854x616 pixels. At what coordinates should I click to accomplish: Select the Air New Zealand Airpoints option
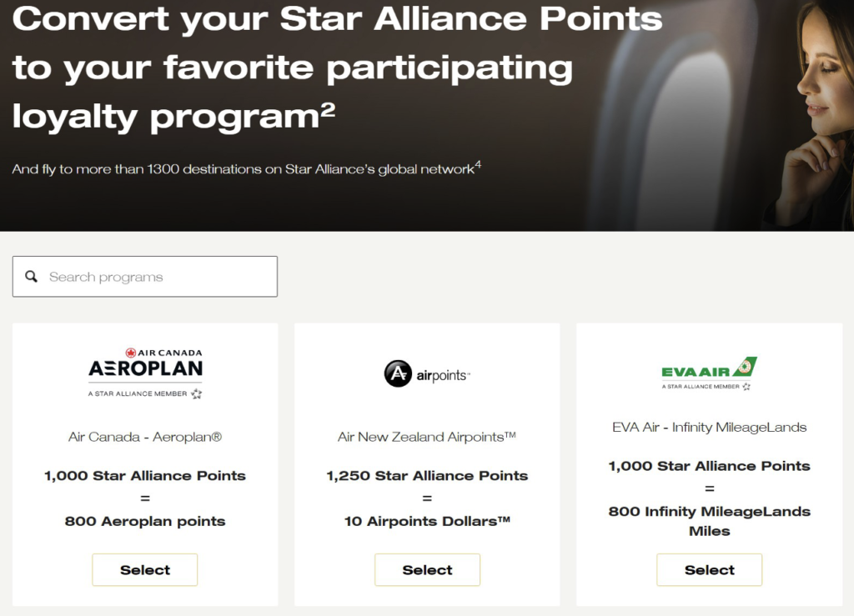pos(427,569)
